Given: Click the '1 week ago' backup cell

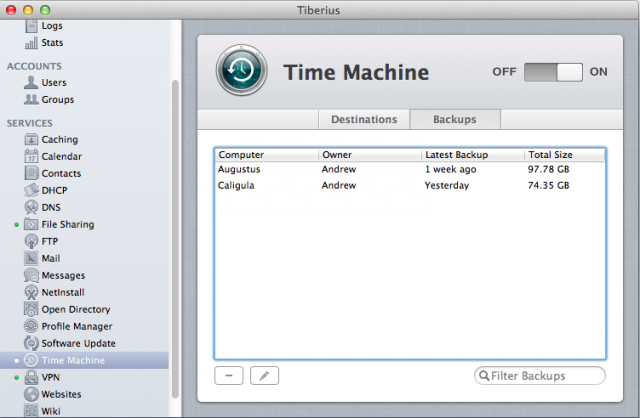Looking at the screenshot, I should (450, 169).
